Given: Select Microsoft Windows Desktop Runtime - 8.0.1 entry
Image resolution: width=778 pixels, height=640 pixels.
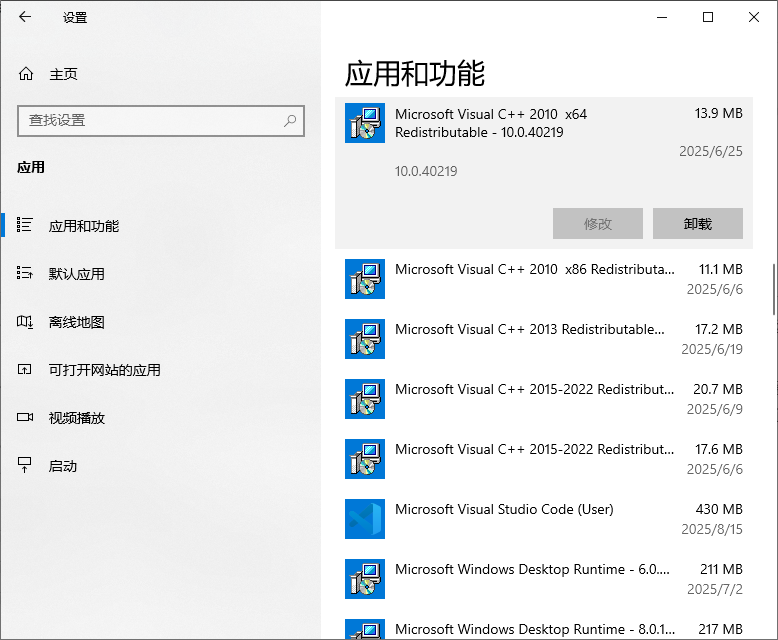Looking at the screenshot, I should click(x=544, y=626).
